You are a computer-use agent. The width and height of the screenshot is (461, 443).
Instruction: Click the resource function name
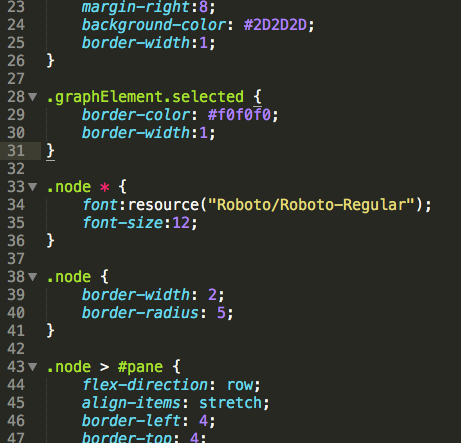pyautogui.click(x=163, y=205)
